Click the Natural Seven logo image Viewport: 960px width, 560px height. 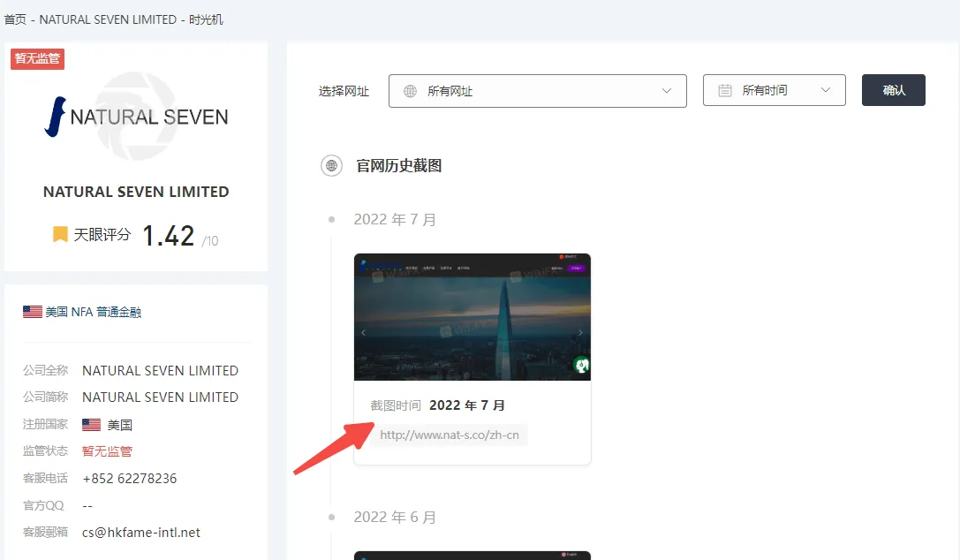(x=136, y=117)
